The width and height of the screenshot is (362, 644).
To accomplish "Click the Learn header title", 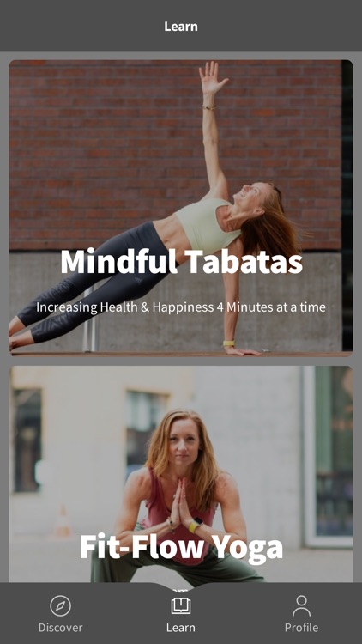I will tap(181, 27).
